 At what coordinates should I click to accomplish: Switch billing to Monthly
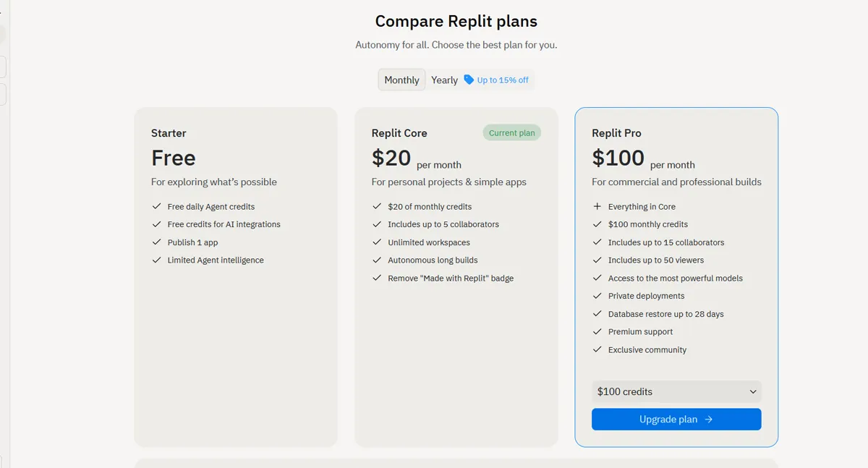(401, 80)
